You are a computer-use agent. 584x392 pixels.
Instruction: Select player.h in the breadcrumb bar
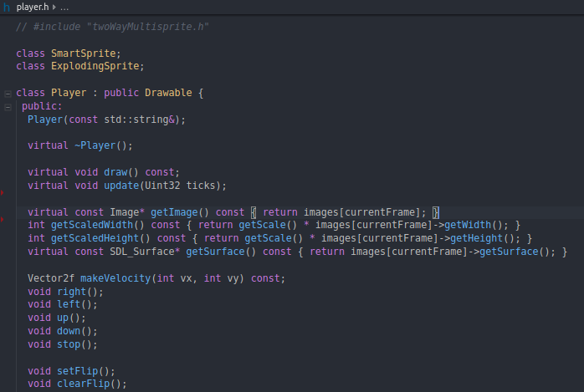[x=33, y=7]
